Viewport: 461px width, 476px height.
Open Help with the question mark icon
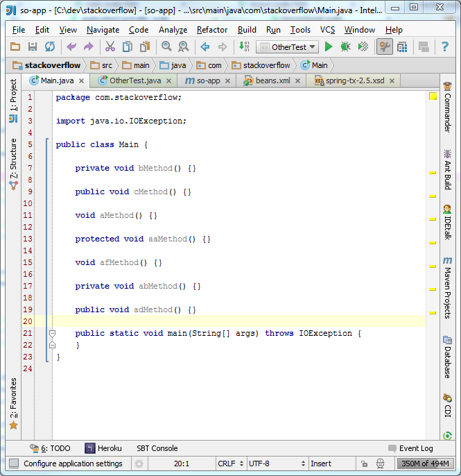click(x=445, y=46)
